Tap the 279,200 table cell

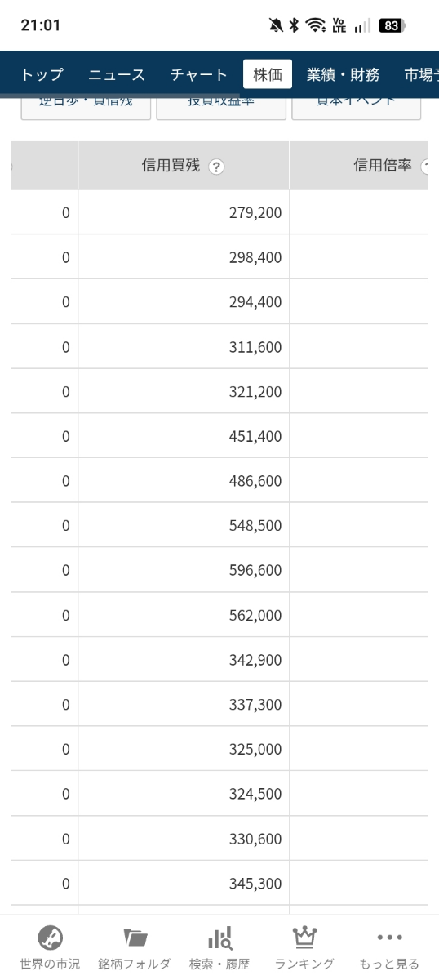coord(184,212)
